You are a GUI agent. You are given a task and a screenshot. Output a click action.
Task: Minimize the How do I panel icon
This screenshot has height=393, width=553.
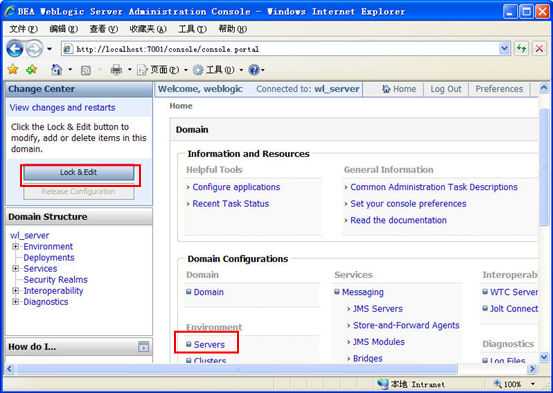pos(143,347)
